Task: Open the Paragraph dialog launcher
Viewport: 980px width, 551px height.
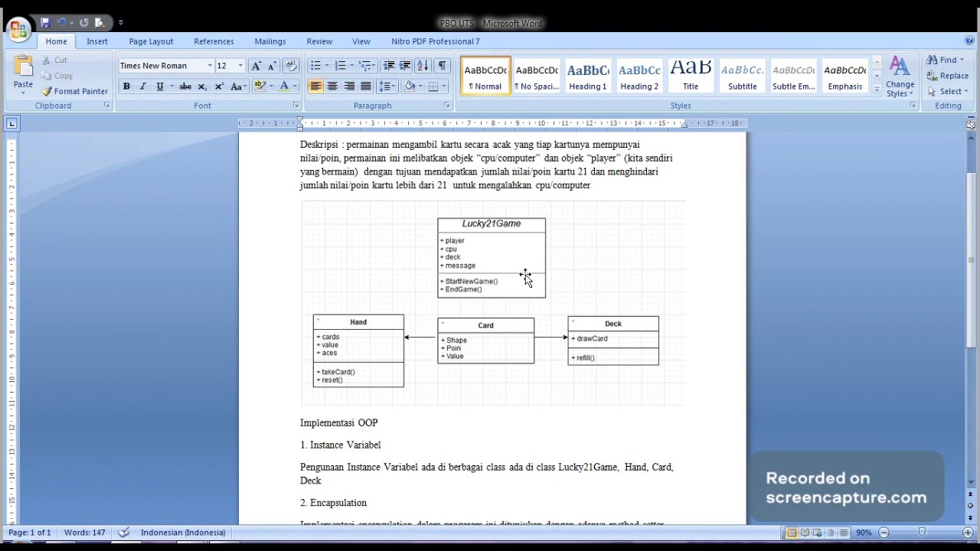Action: [x=447, y=106]
